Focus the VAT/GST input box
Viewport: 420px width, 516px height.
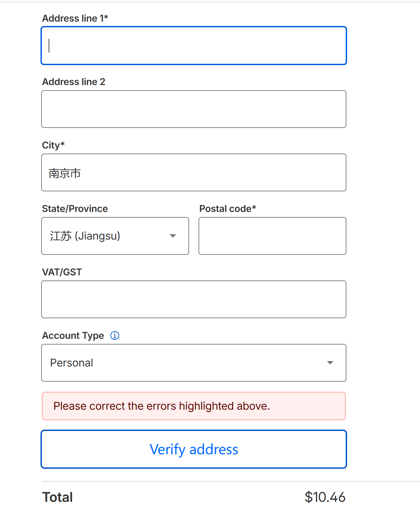[x=193, y=299]
